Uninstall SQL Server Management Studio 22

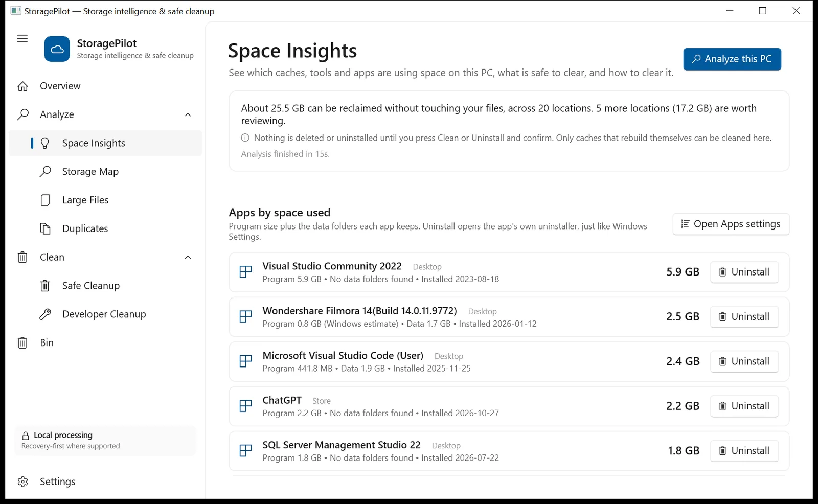coord(744,451)
